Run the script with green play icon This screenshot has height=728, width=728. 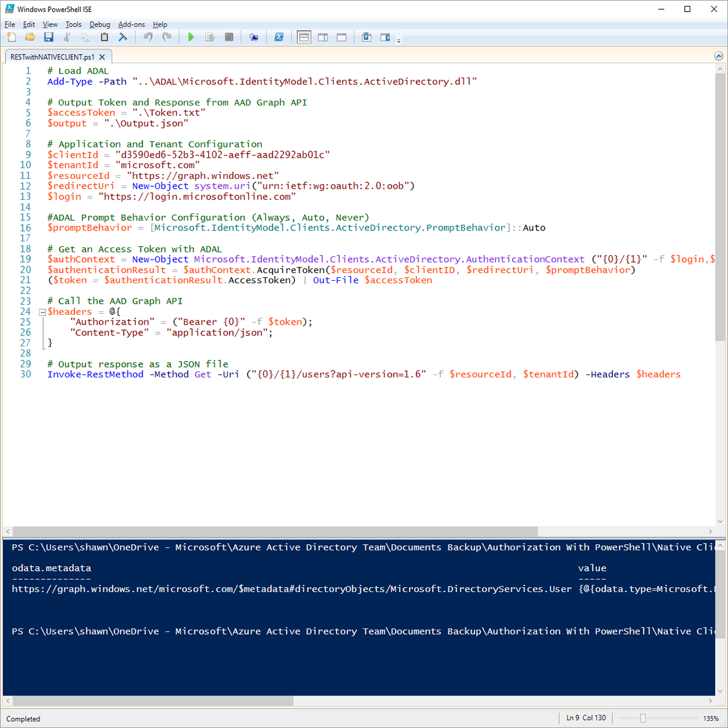(191, 38)
